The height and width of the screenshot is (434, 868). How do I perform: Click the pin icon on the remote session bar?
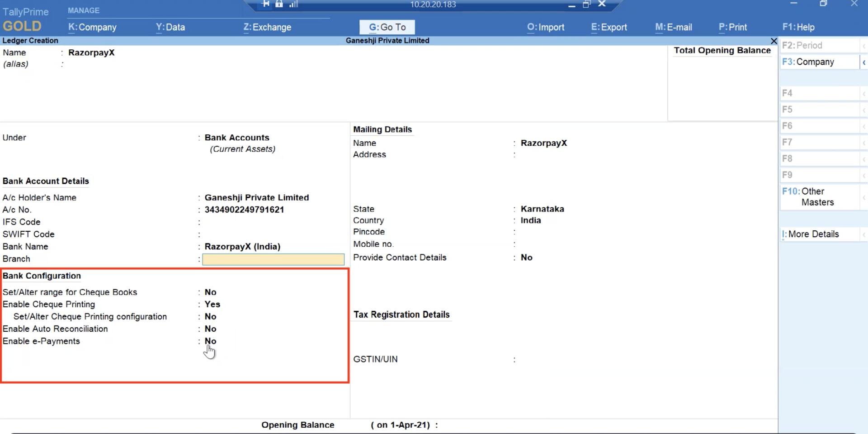coord(266,4)
